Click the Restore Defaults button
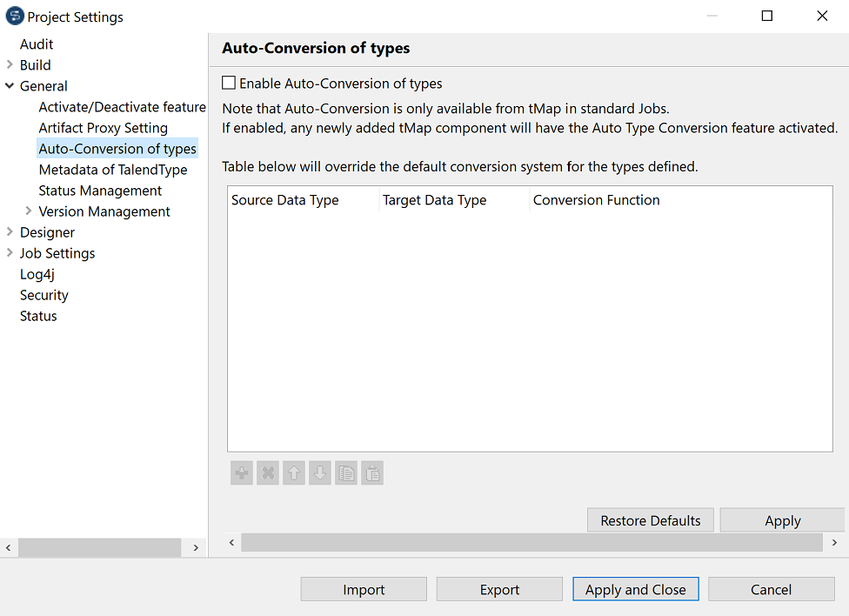 [x=650, y=519]
